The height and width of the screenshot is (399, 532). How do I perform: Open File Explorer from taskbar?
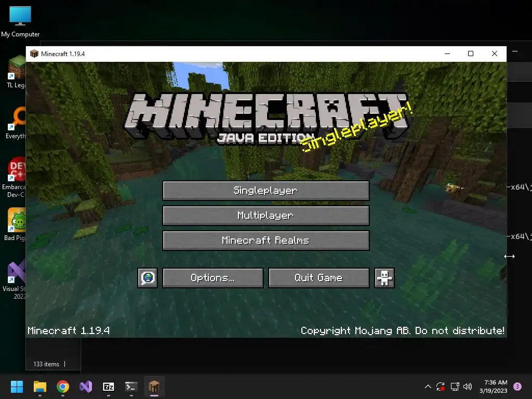coord(39,387)
